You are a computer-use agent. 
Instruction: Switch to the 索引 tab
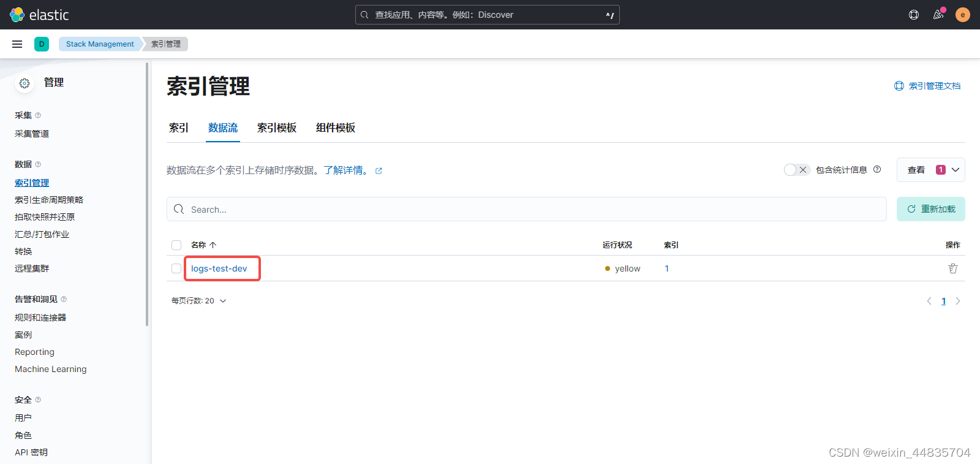point(179,127)
